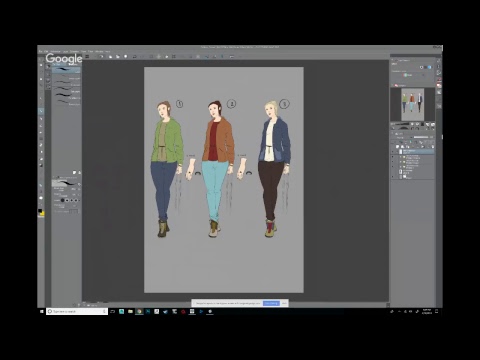Click the Stop sharing button in the notification

click(271, 303)
